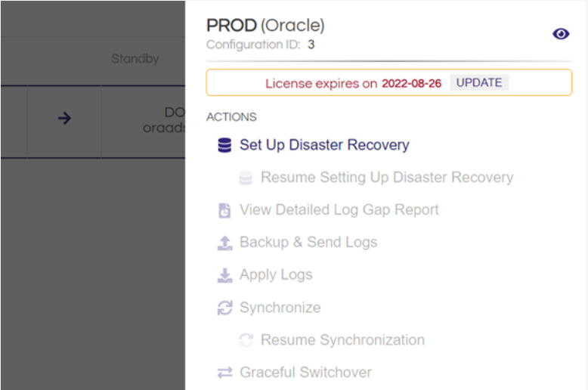The height and width of the screenshot is (390, 588).
Task: Open View Detailed Log Gap Report
Action: pos(339,210)
